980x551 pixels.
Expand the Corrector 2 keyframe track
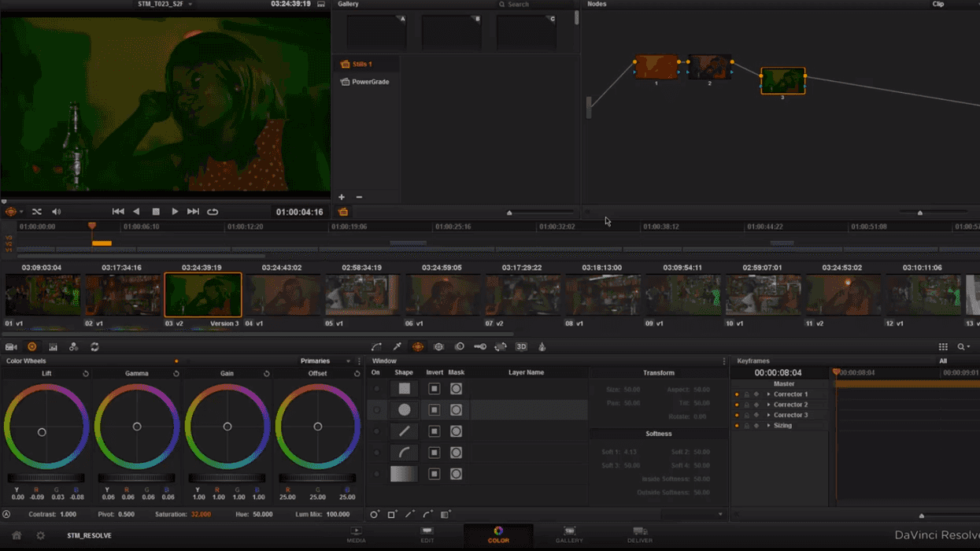click(768, 405)
